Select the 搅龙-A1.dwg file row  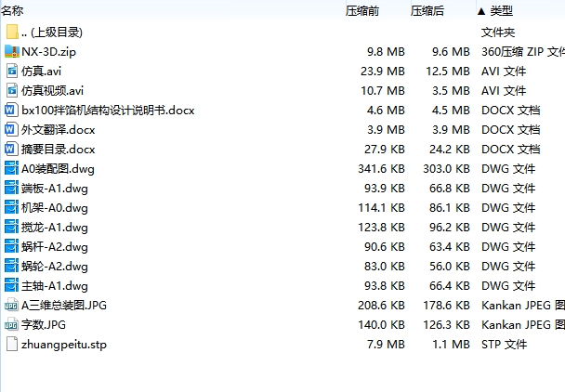click(282, 228)
